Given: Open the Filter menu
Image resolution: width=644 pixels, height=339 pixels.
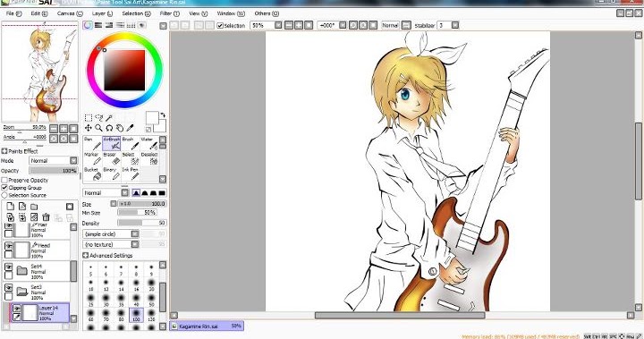Looking at the screenshot, I should (169, 13).
